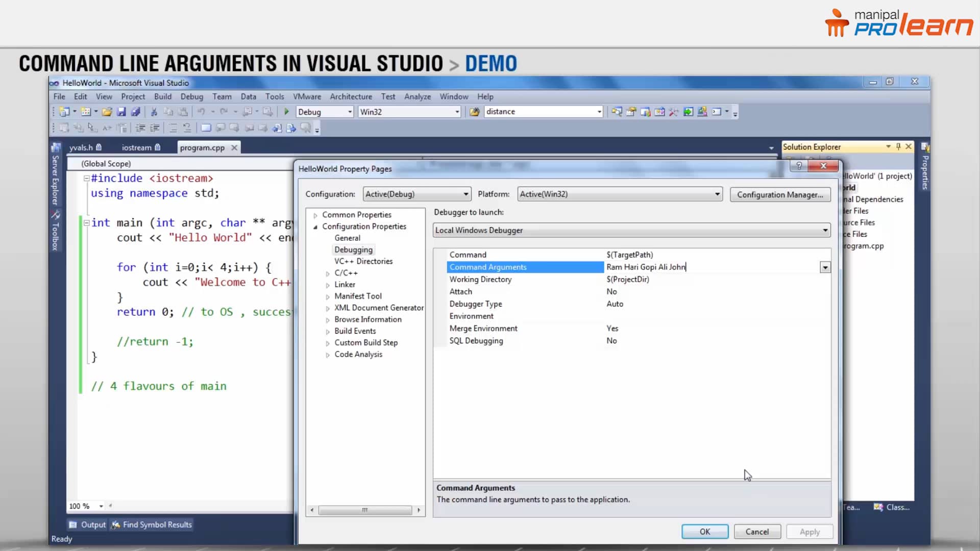This screenshot has height=551, width=980.
Task: Click the Save All toolbar icon
Action: (136, 112)
